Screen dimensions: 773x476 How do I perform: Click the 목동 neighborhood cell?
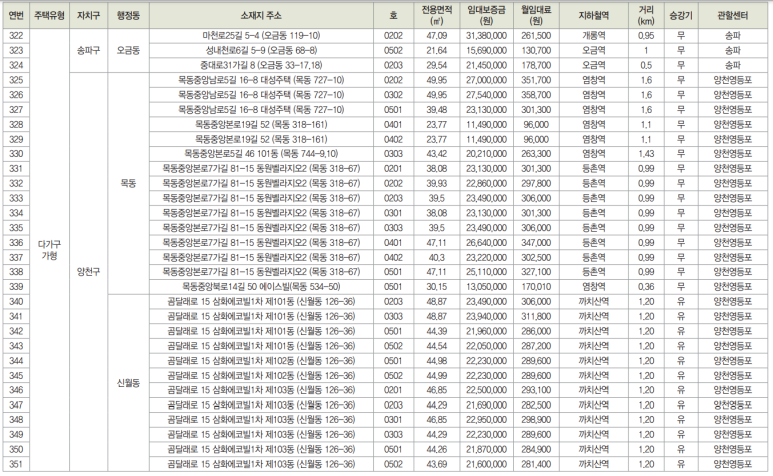pyautogui.click(x=128, y=183)
